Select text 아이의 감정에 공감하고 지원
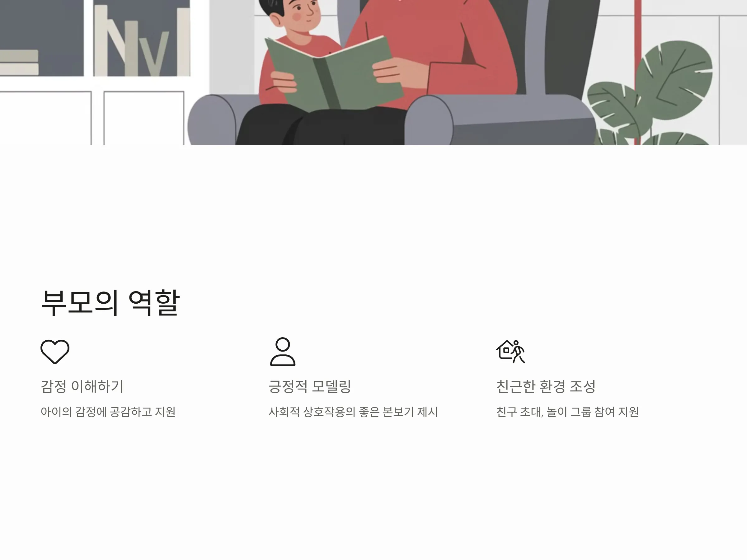This screenshot has width=747, height=560. pyautogui.click(x=108, y=412)
